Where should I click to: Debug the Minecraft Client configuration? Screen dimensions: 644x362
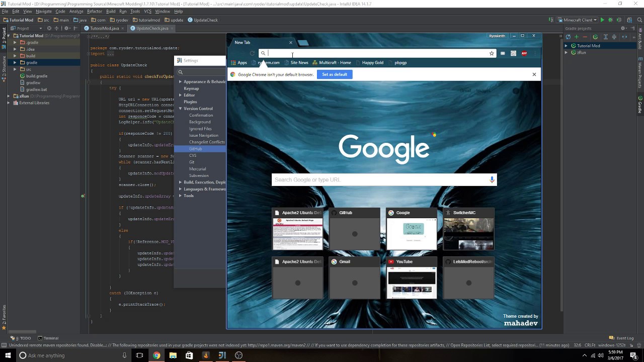[611, 20]
